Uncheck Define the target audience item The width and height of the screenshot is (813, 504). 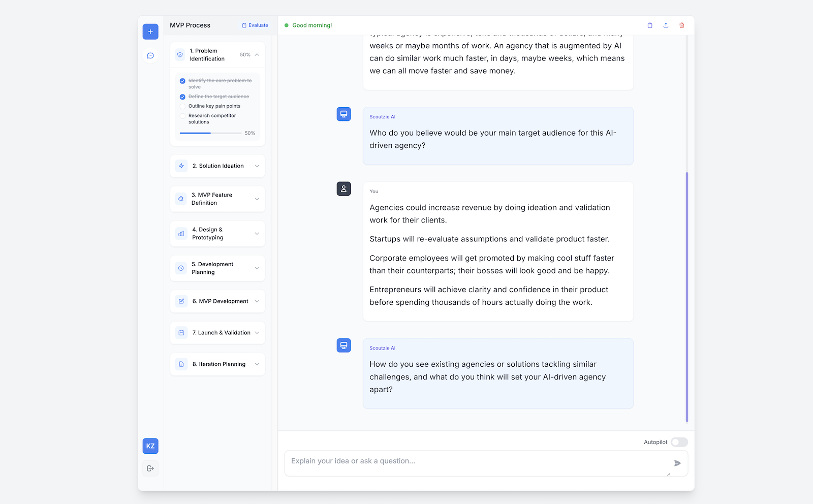coord(182,97)
